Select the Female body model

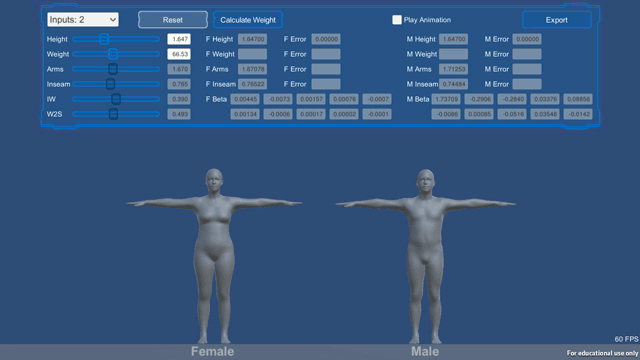point(214,255)
